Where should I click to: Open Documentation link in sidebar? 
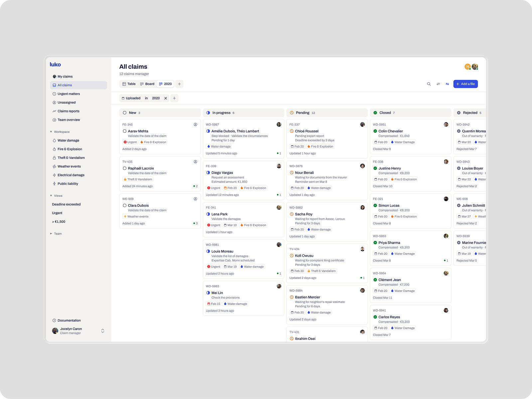pos(69,321)
